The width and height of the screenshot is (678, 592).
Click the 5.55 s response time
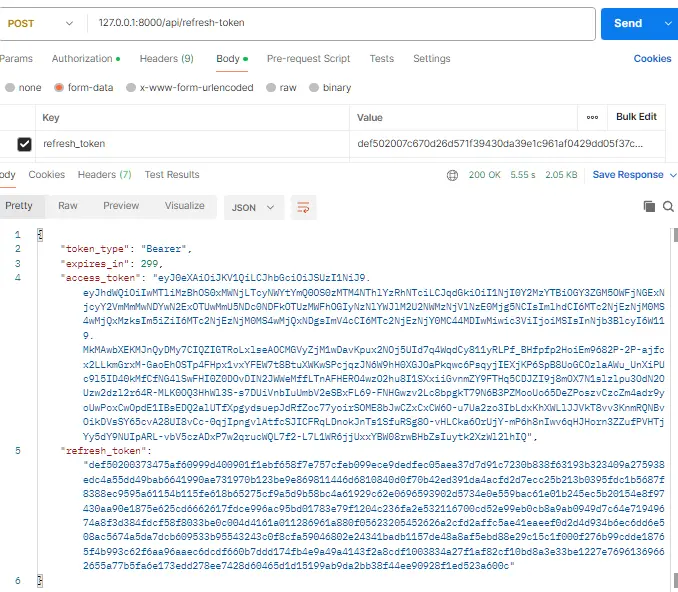click(523, 175)
